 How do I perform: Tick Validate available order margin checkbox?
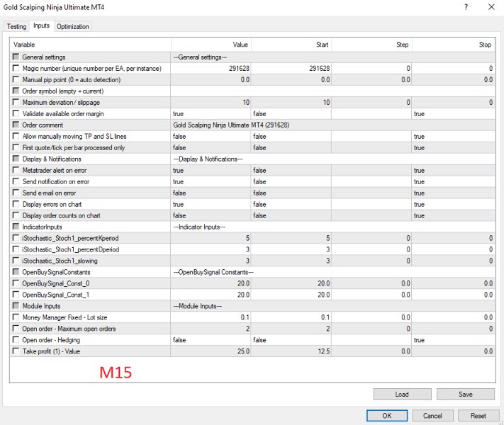point(16,113)
